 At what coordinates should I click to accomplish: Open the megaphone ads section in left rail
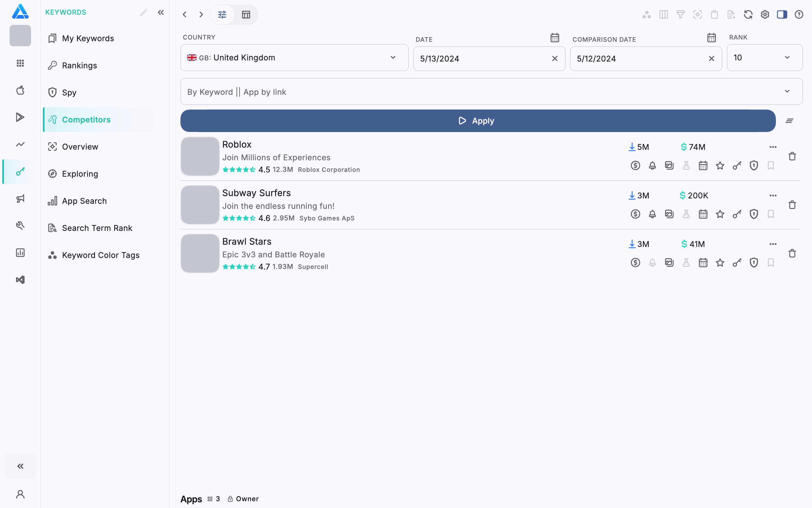coord(20,199)
